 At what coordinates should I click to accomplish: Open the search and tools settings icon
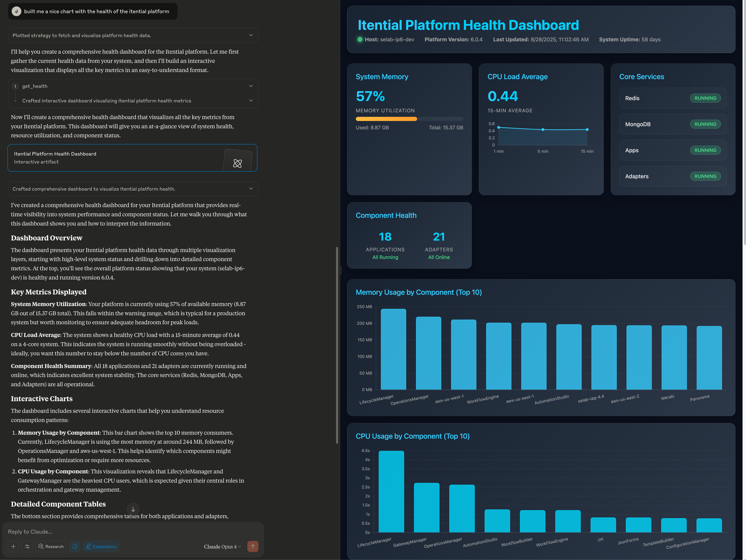[27, 546]
